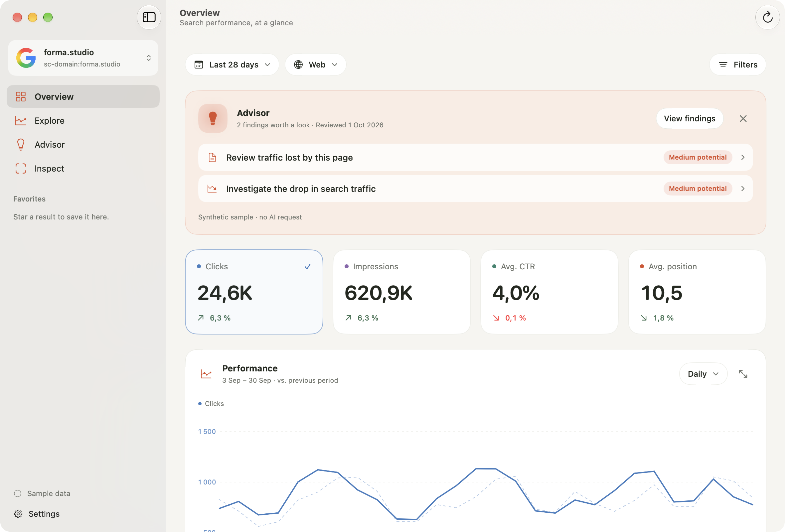
Task: Open the property switcher up-down arrows
Action: point(149,58)
